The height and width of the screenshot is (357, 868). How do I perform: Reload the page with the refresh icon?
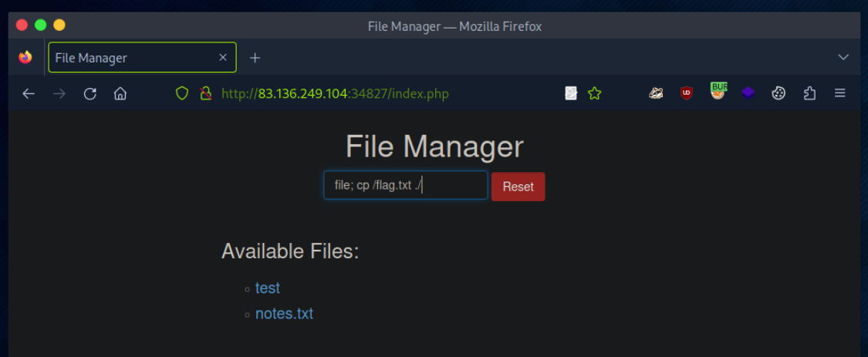click(90, 94)
